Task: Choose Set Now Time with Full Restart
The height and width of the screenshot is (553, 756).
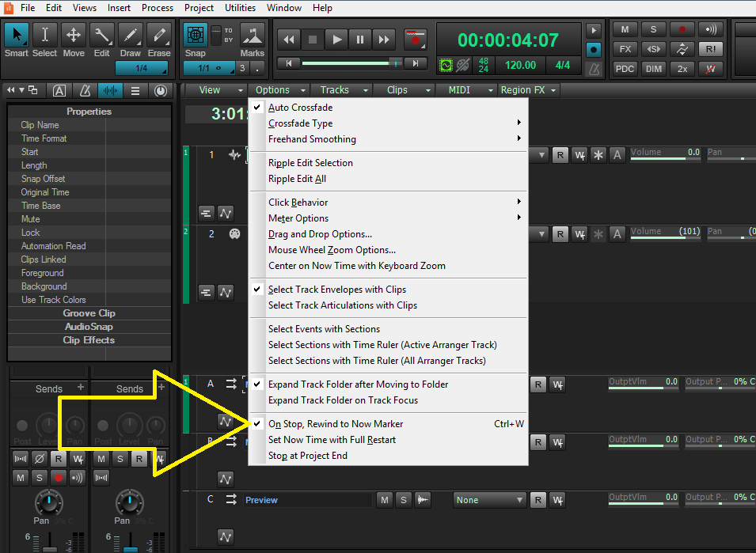Action: [388, 440]
